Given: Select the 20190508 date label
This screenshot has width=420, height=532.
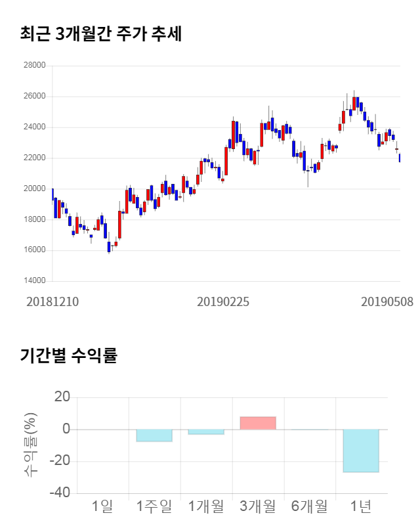Looking at the screenshot, I should 387,303.
